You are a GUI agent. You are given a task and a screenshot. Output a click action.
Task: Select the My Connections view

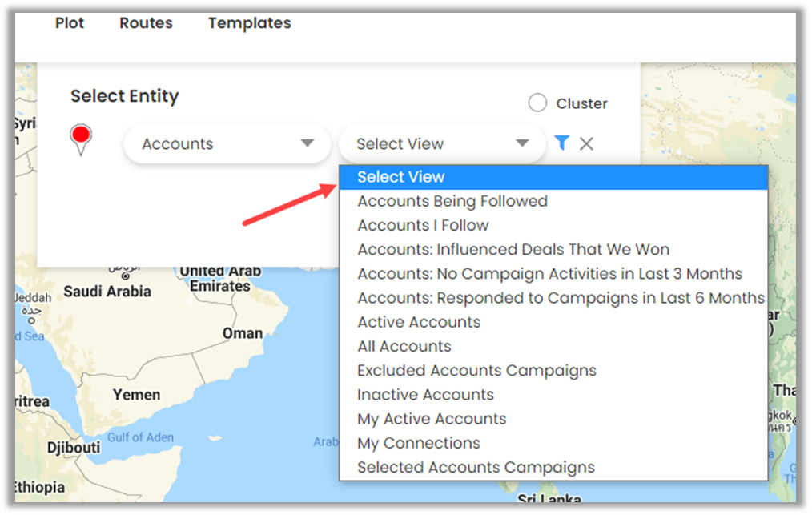coord(419,443)
